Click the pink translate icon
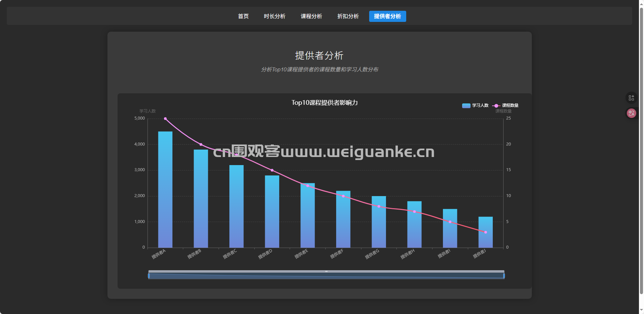The height and width of the screenshot is (314, 644). pos(631,113)
